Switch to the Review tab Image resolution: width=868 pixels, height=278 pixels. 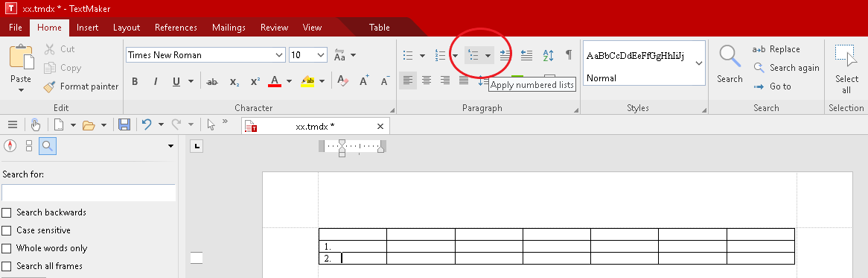275,27
